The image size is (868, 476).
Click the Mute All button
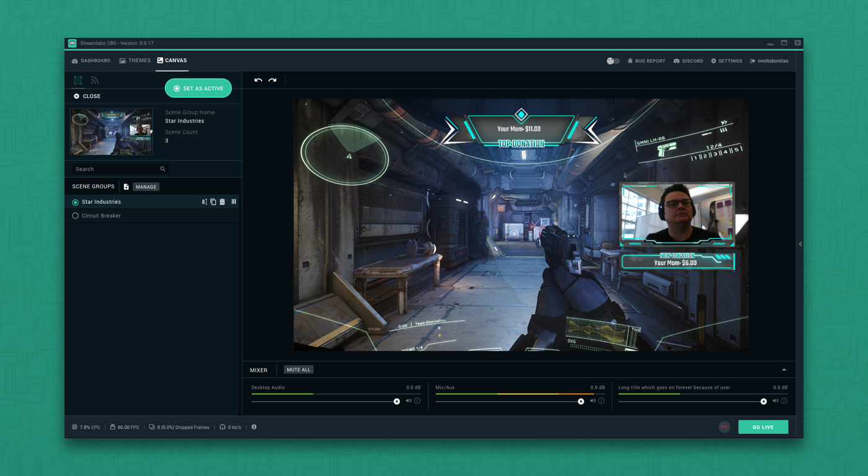pos(298,369)
